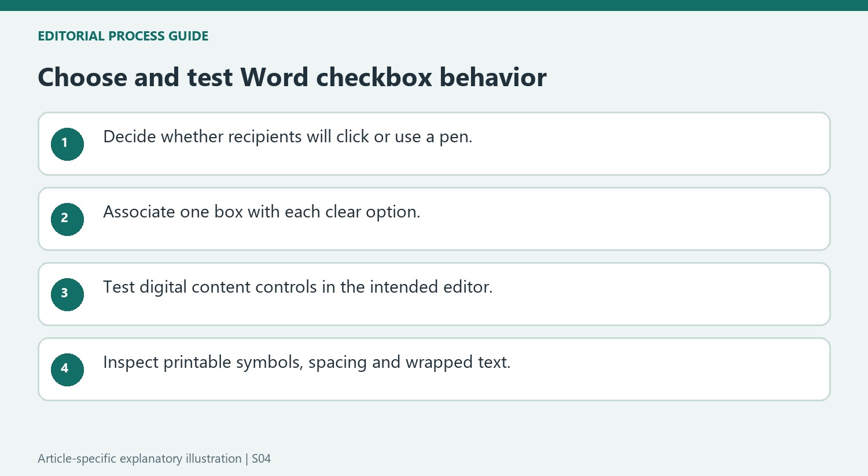Select the title 'Choose and test Word checkbox behavior'
Viewport: 868px width, 476px height.
292,78
